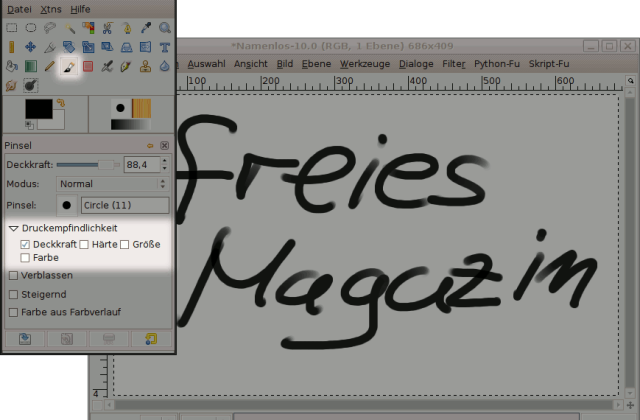This screenshot has height=420, width=640.
Task: Select the Free Select lasso tool
Action: tap(50, 28)
